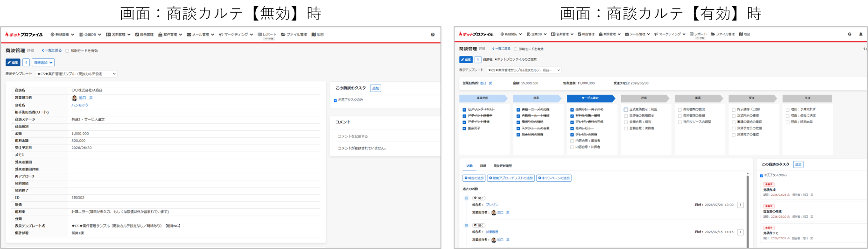Open kebab menu on second activity row dated 2026/07/15
This screenshot has height=249, width=868.
pos(740,232)
